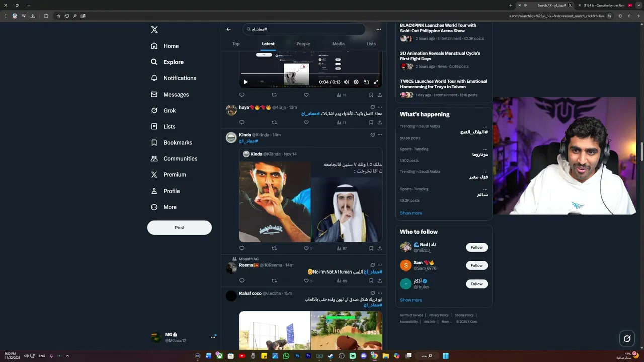Go to Profile in the sidebar
This screenshot has height=362, width=644.
(166, 191)
